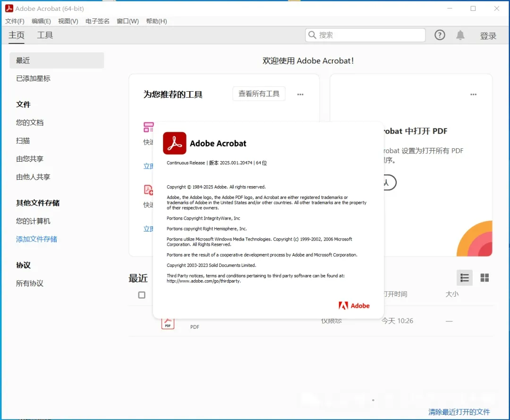Click the PDF file icon in recent list
Viewport: 510px width, 420px height.
(168, 324)
